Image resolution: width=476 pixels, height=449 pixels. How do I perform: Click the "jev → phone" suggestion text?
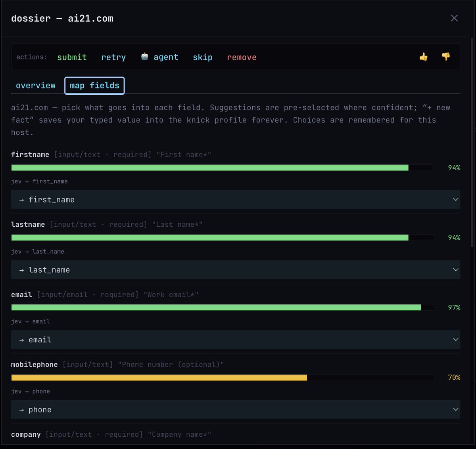click(x=31, y=392)
